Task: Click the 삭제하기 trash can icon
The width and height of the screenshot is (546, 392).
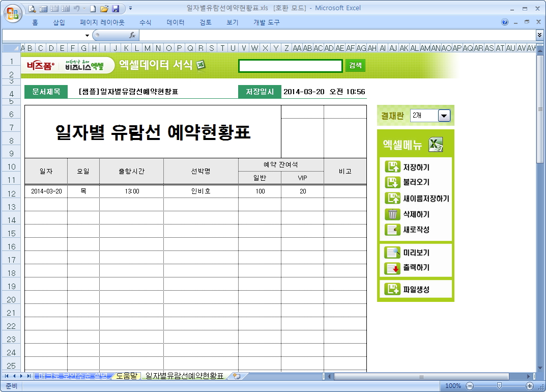Action: coord(393,214)
